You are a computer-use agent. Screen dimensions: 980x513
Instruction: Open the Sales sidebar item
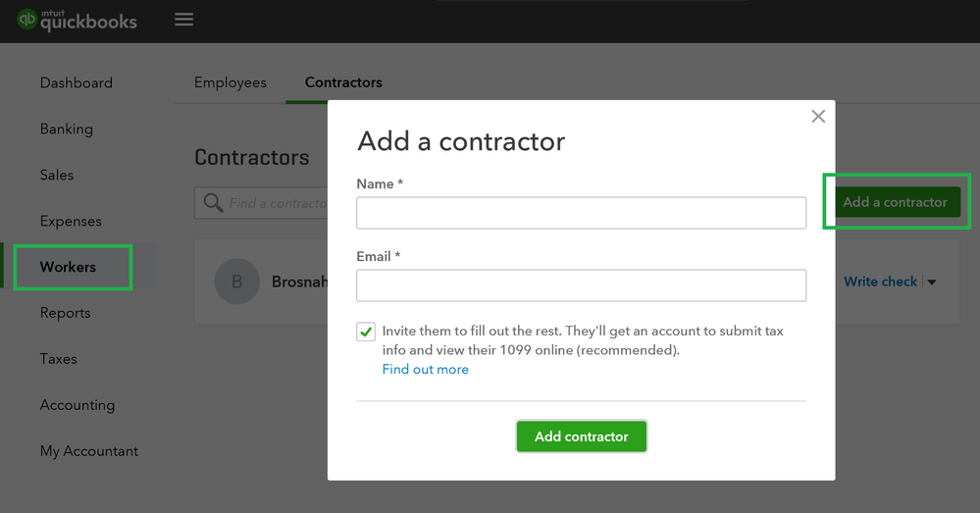57,176
